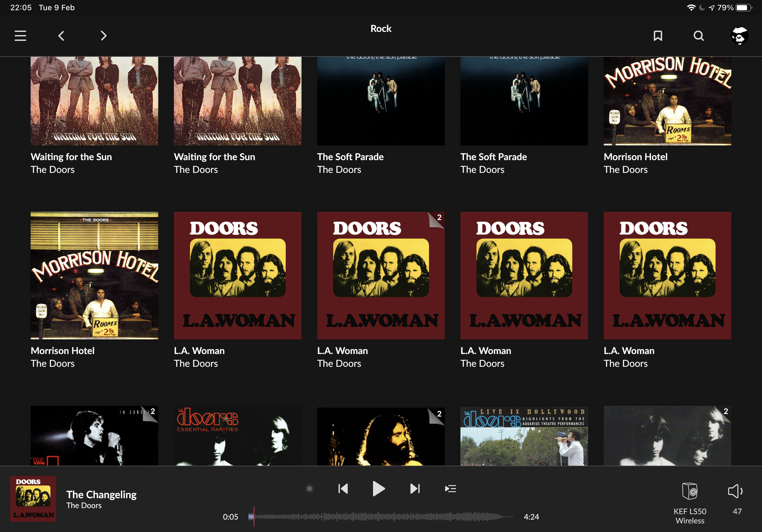Open the fourth L.A. Woman album cover
The width and height of the screenshot is (762, 532).
668,276
